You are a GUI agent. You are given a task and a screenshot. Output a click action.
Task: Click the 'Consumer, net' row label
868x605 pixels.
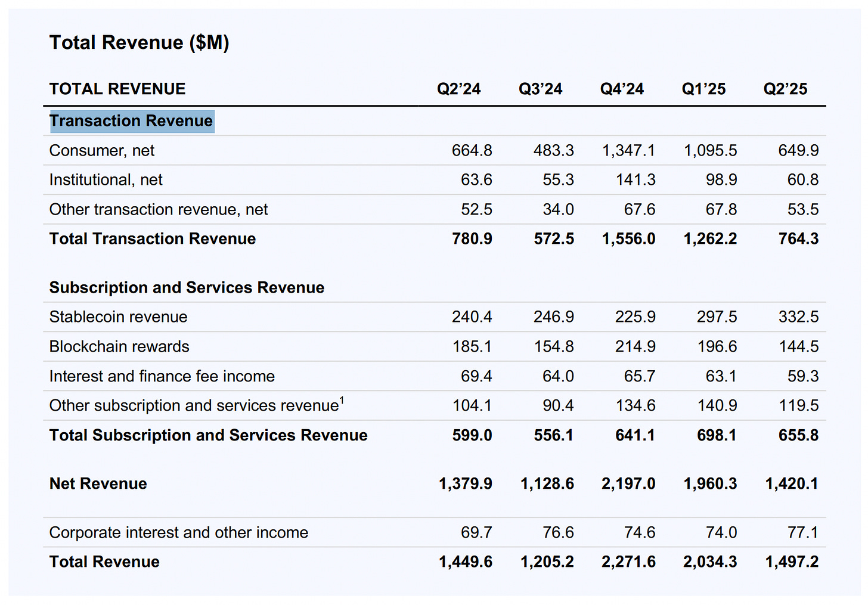click(102, 151)
